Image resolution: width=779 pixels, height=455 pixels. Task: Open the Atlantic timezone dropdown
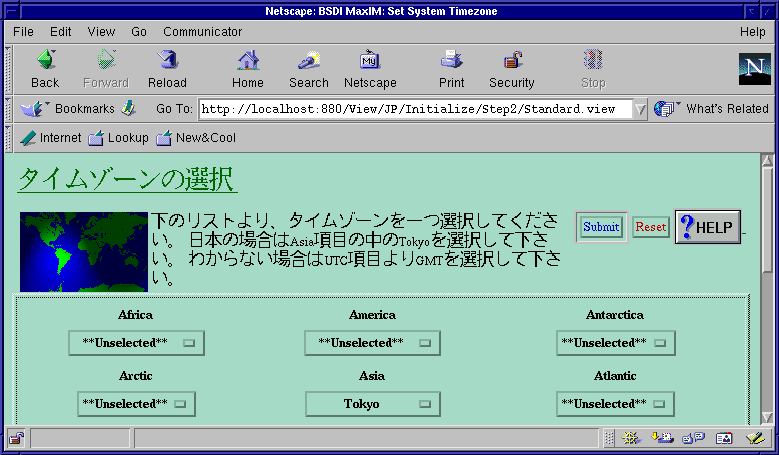coord(615,404)
